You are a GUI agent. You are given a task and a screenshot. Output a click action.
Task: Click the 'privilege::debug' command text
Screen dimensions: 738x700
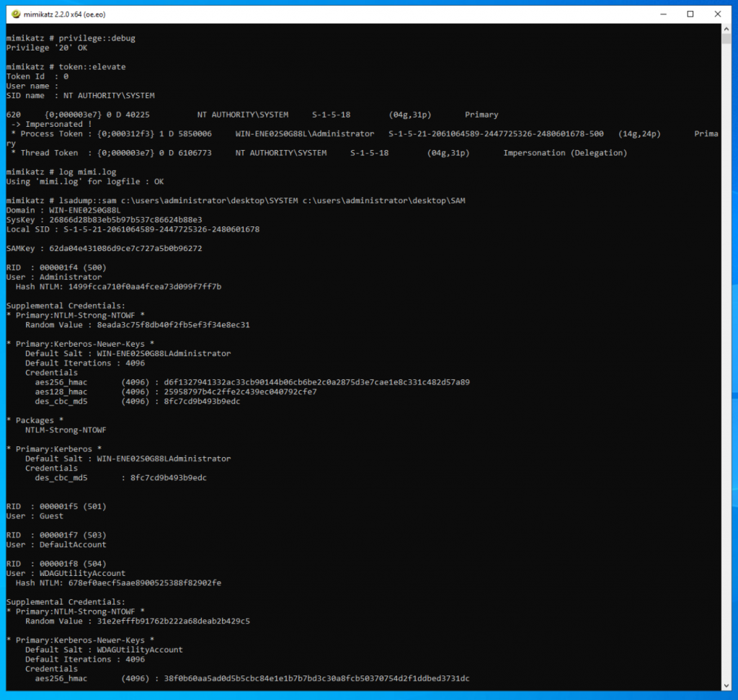pos(97,38)
